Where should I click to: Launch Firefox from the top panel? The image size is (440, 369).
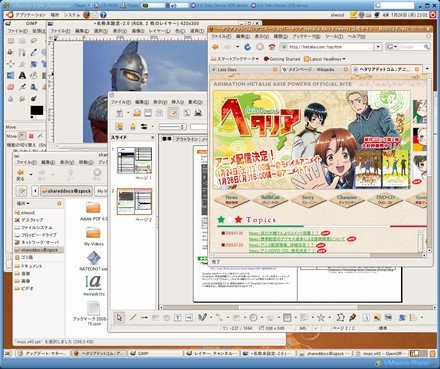tap(86, 15)
